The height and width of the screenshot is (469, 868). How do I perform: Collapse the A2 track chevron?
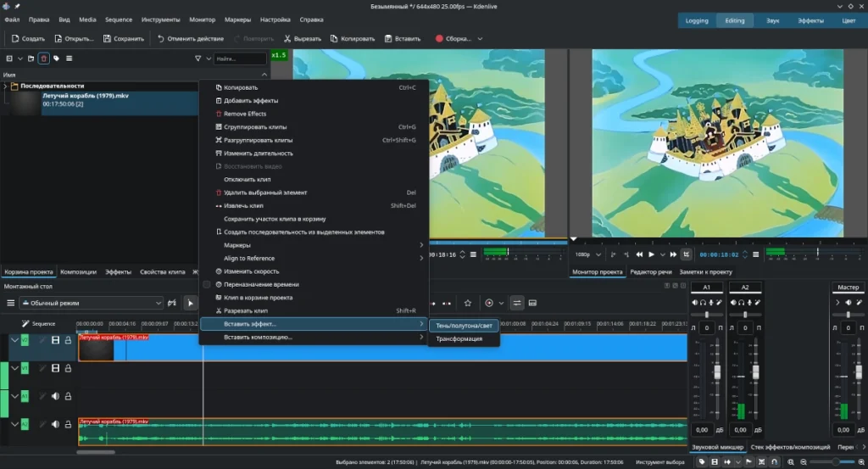(14, 424)
